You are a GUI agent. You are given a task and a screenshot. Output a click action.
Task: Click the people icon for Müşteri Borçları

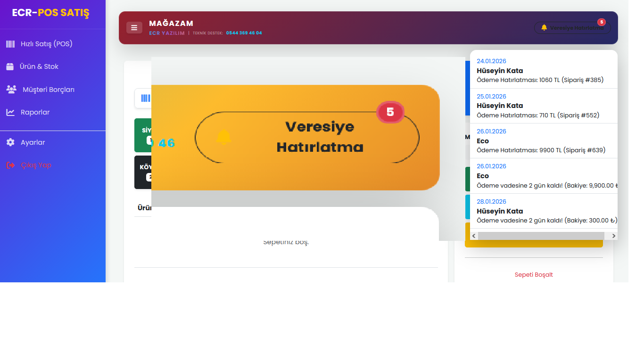pyautogui.click(x=11, y=89)
